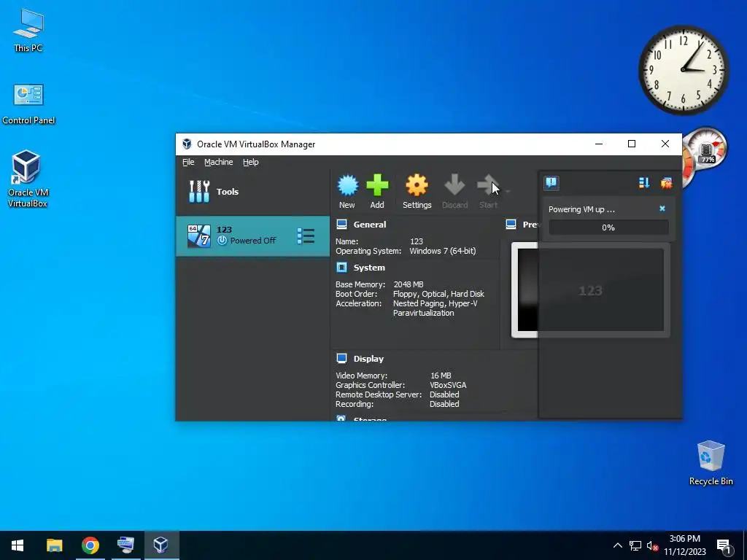Click the Base Memory value 2048 MB
The height and width of the screenshot is (560, 747).
click(409, 284)
